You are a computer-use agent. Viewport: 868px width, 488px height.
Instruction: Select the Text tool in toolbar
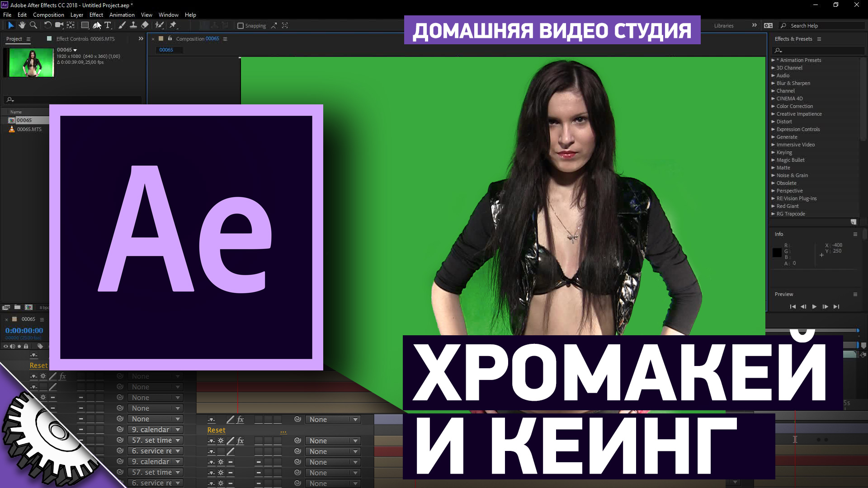[x=108, y=25]
